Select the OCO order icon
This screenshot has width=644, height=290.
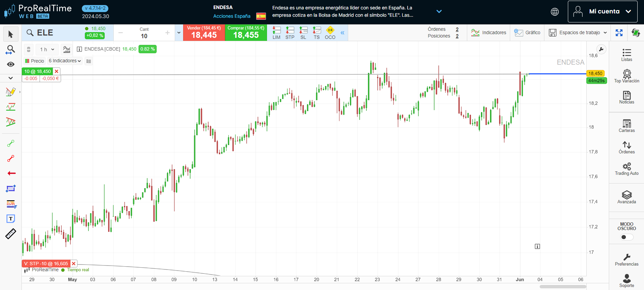[x=330, y=33]
